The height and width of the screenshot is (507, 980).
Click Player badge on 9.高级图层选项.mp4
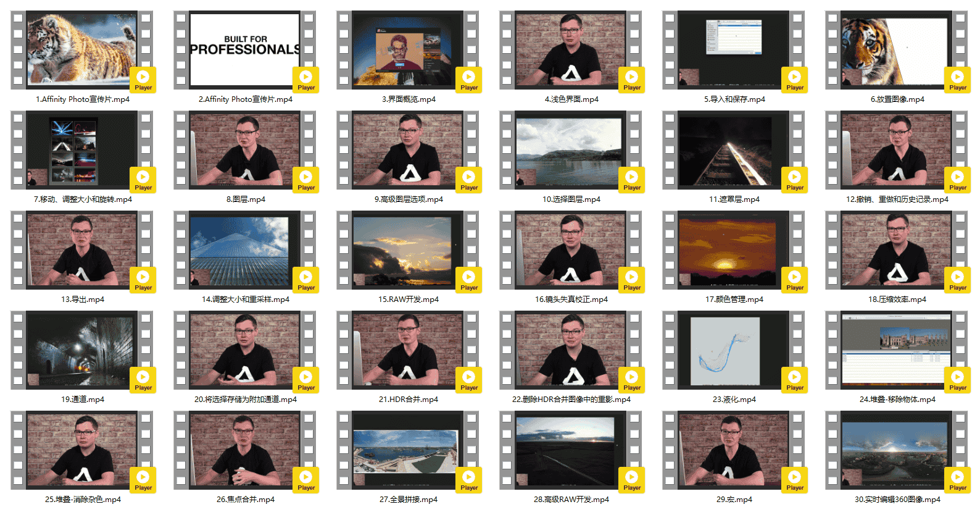[x=469, y=180]
